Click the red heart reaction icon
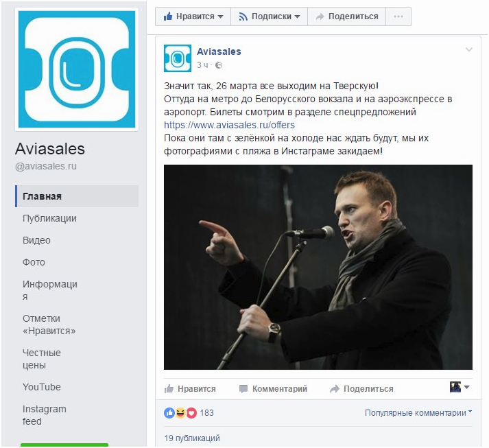Image resolution: width=489 pixels, height=448 pixels. point(191,413)
